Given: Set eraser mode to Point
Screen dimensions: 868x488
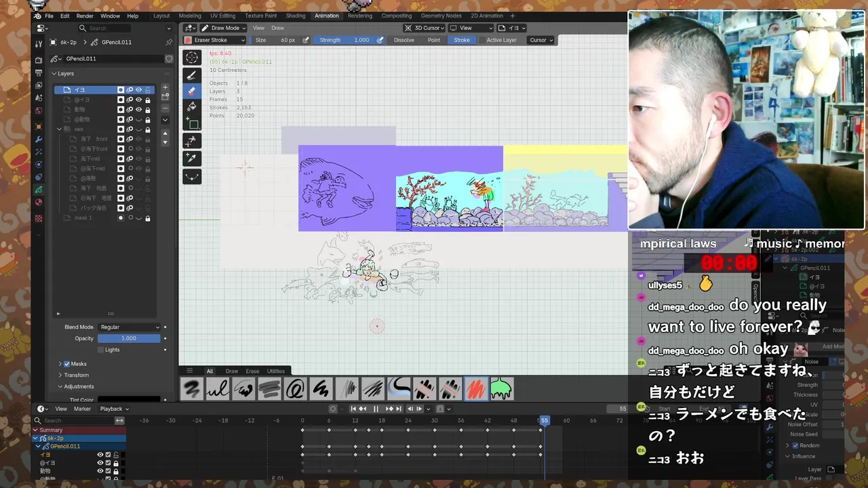Looking at the screenshot, I should (434, 40).
